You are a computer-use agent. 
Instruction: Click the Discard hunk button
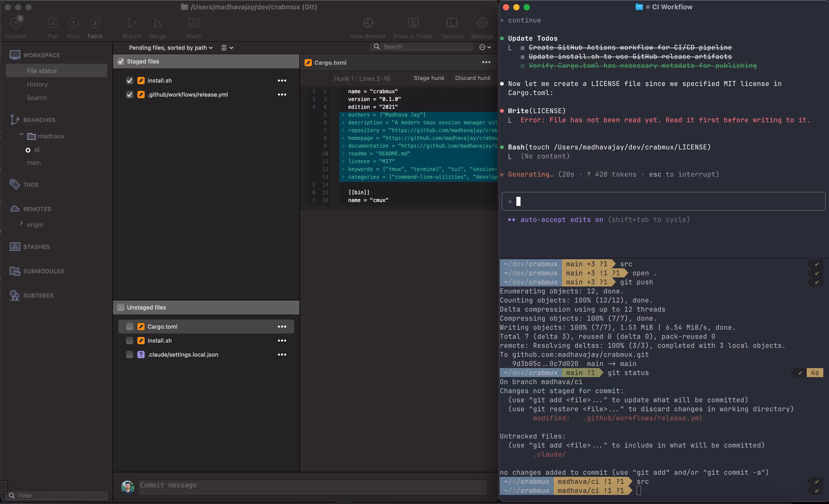pyautogui.click(x=473, y=78)
